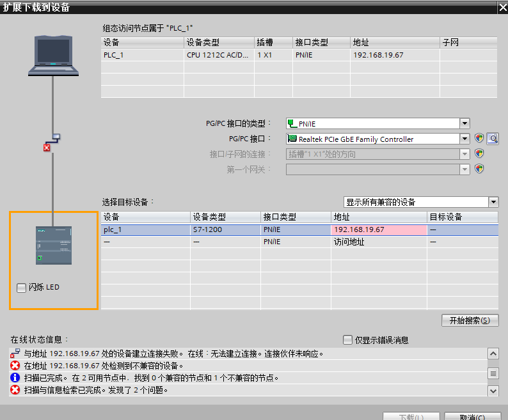Click shield icon next to subnet connection
The height and width of the screenshot is (420, 508).
pyautogui.click(x=479, y=153)
